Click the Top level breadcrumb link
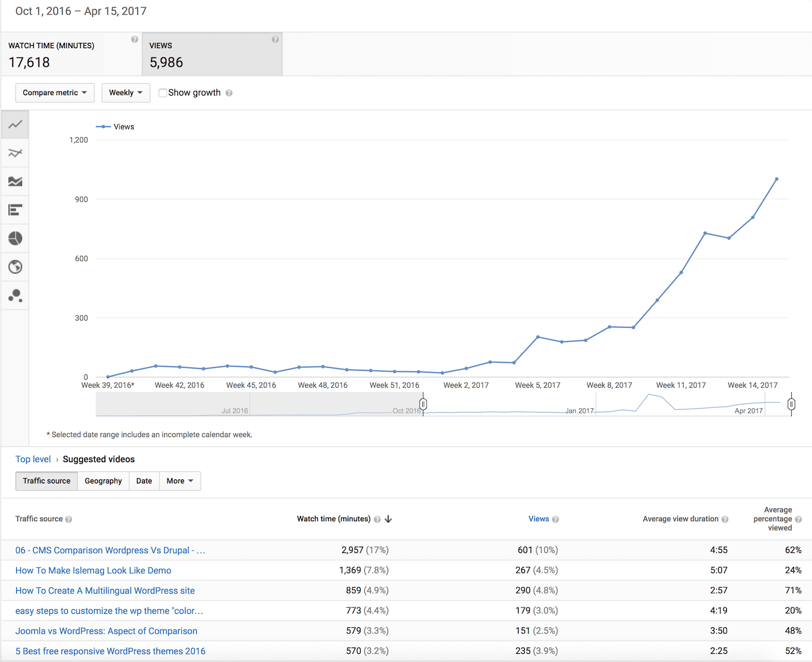The image size is (812, 662). pyautogui.click(x=32, y=459)
